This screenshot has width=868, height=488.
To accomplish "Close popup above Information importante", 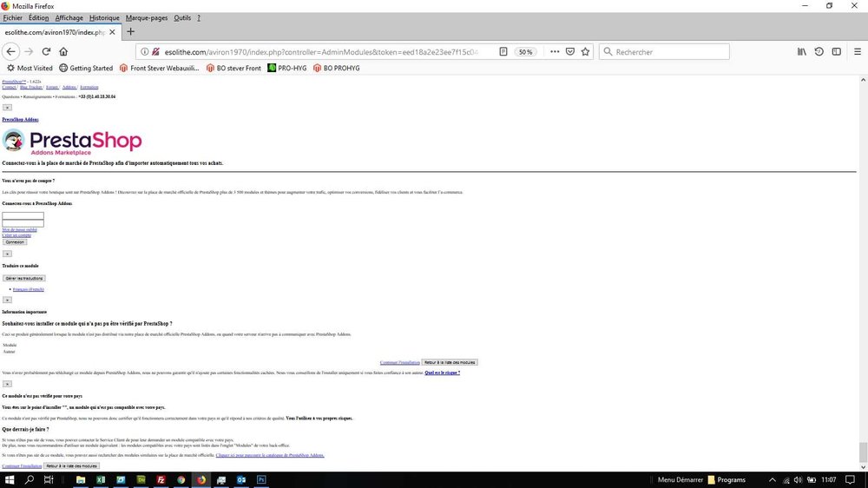I will click(7, 300).
